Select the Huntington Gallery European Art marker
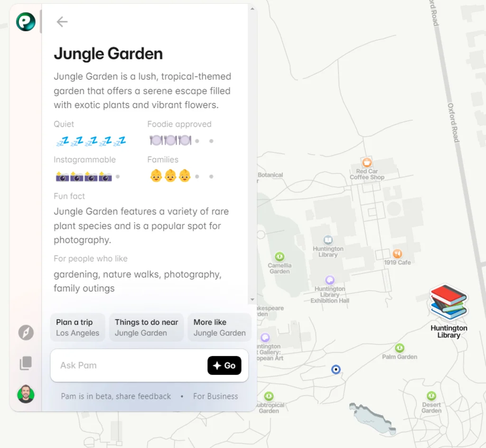This screenshot has width=486, height=448. (265, 337)
